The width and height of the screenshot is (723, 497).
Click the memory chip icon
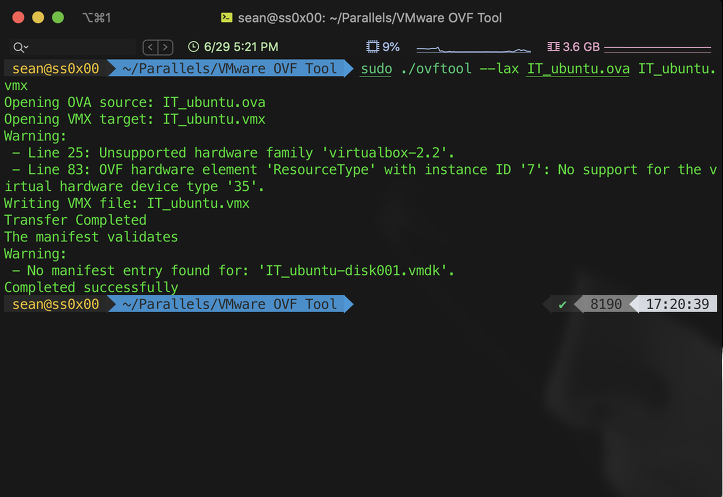(x=553, y=47)
